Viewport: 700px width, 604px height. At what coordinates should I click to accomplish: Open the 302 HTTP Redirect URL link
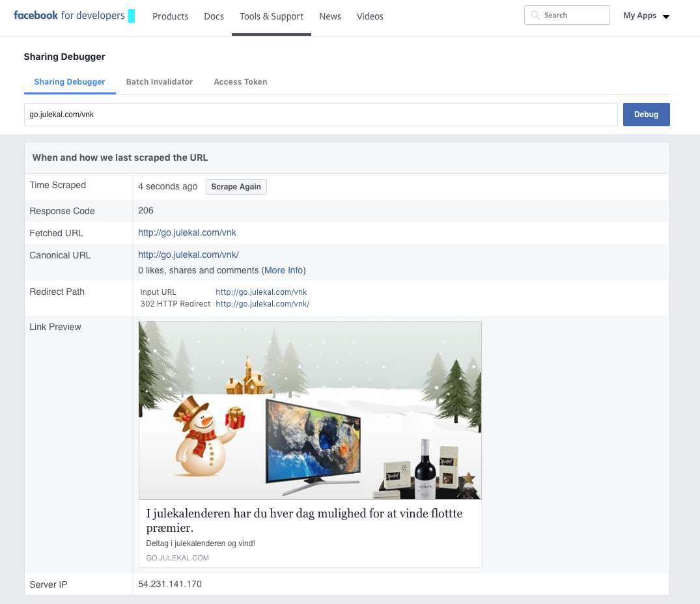coord(262,304)
